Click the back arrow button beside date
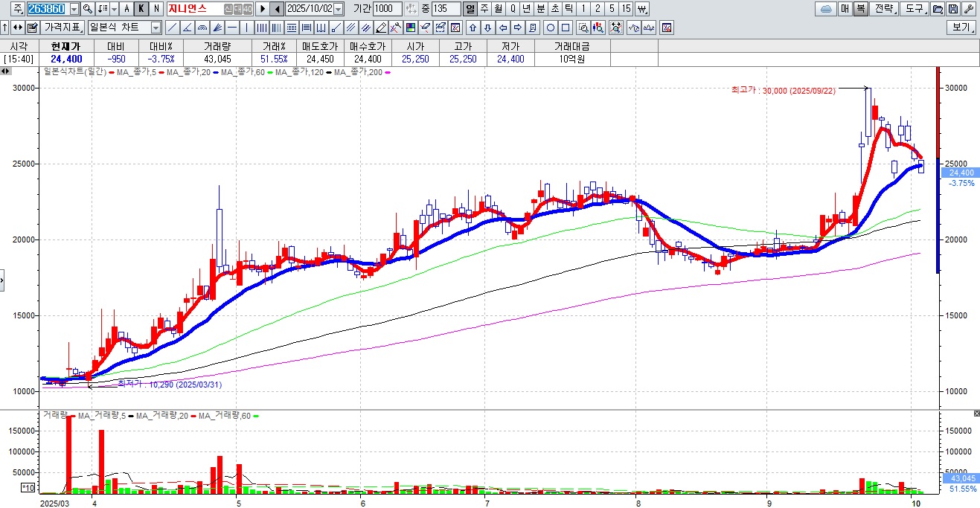Image resolution: width=980 pixels, height=508 pixels. (x=276, y=9)
